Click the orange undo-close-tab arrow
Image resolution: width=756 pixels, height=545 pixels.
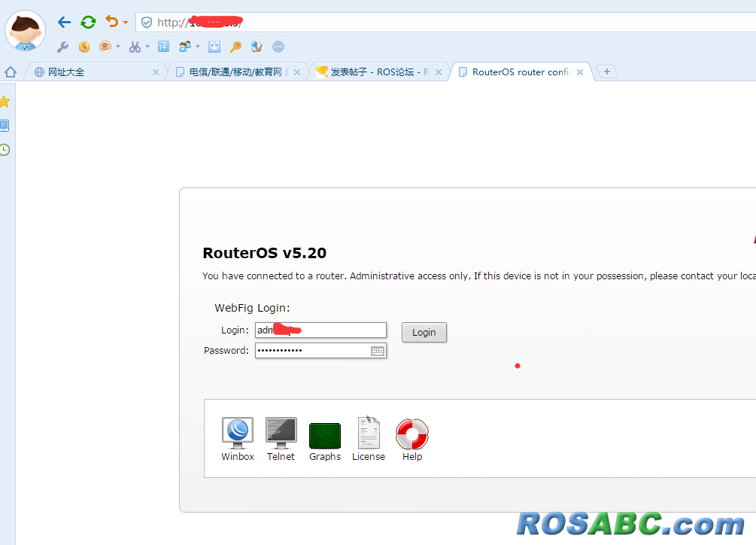pyautogui.click(x=112, y=22)
